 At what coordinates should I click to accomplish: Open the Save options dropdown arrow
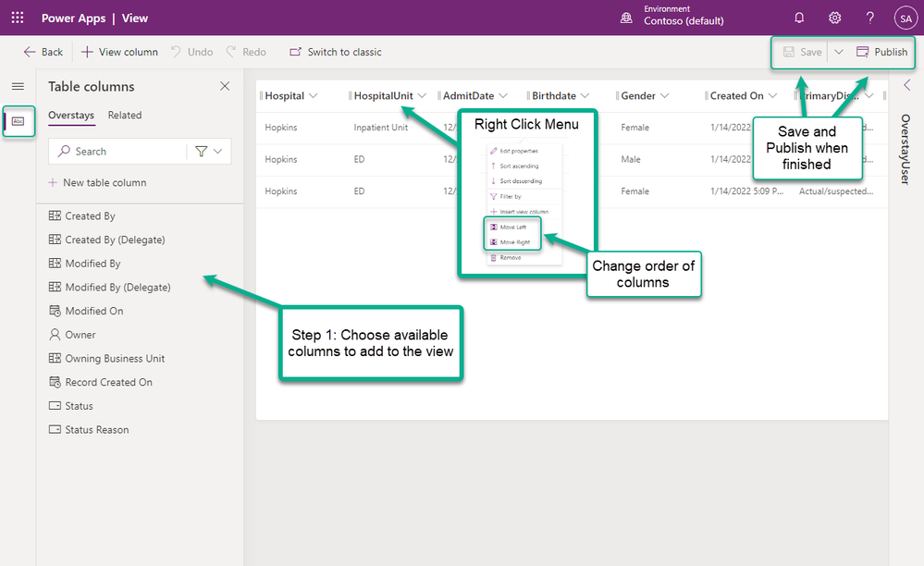(x=839, y=52)
